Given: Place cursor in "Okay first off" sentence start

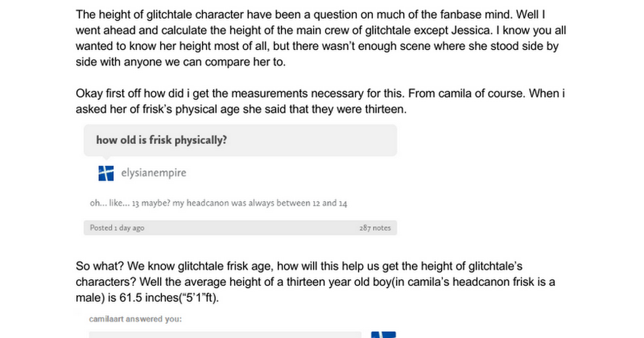Looking at the screenshot, I should click(77, 94).
